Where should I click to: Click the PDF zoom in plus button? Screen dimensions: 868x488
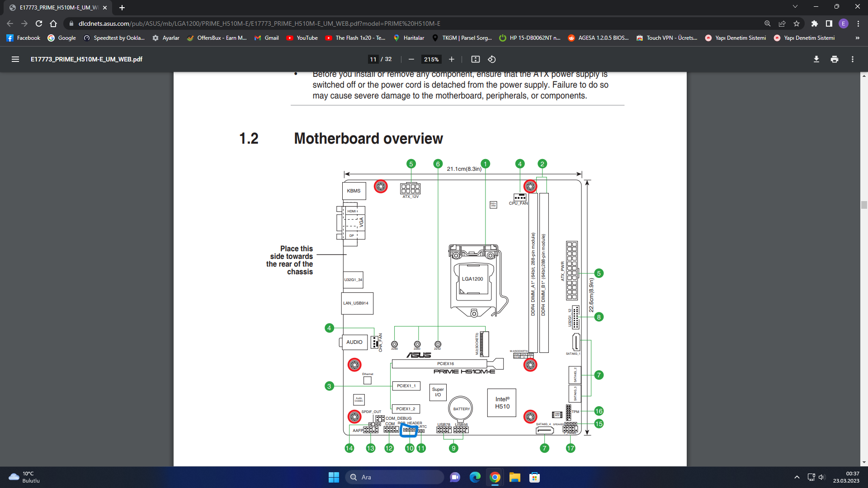451,59
